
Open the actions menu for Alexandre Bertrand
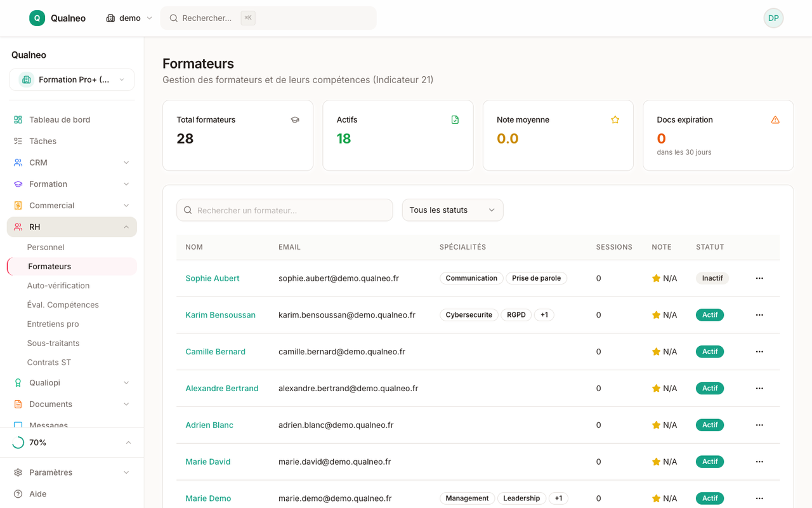coord(759,389)
